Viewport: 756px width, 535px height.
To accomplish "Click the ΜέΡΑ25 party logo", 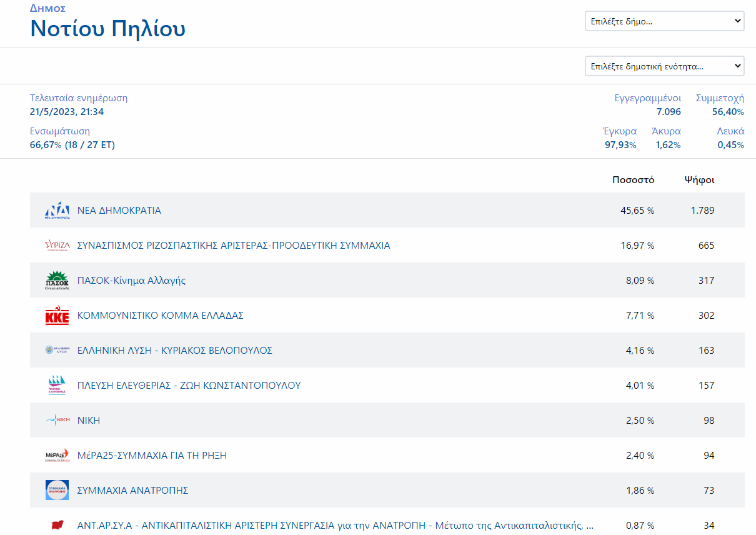I will click(57, 456).
